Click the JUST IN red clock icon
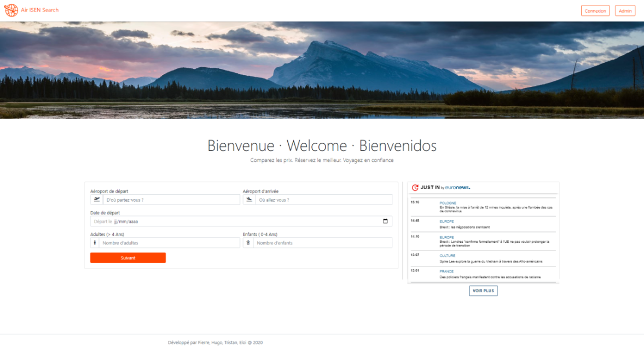This screenshot has height=350, width=644. point(416,187)
